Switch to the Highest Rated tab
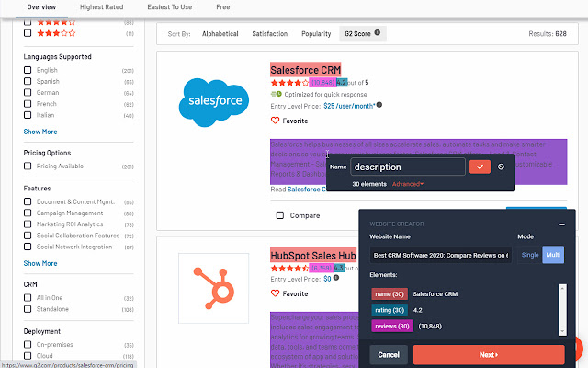The width and height of the screenshot is (588, 368). [101, 7]
